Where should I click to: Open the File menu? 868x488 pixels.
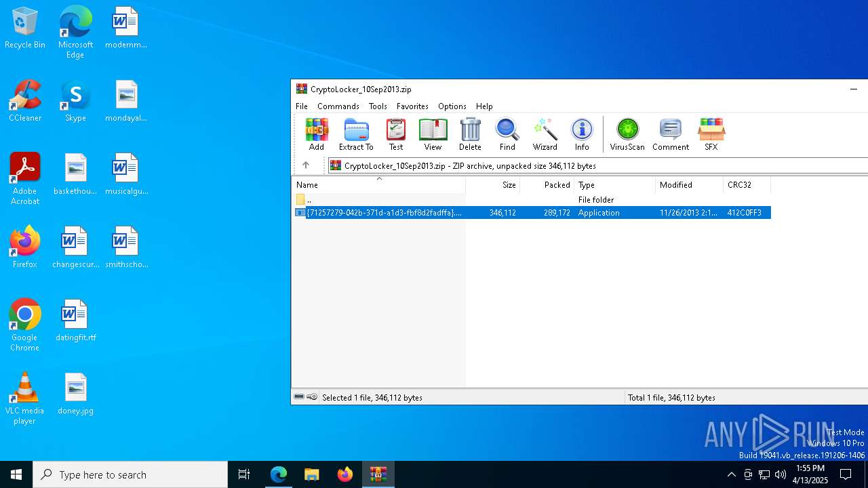[302, 106]
